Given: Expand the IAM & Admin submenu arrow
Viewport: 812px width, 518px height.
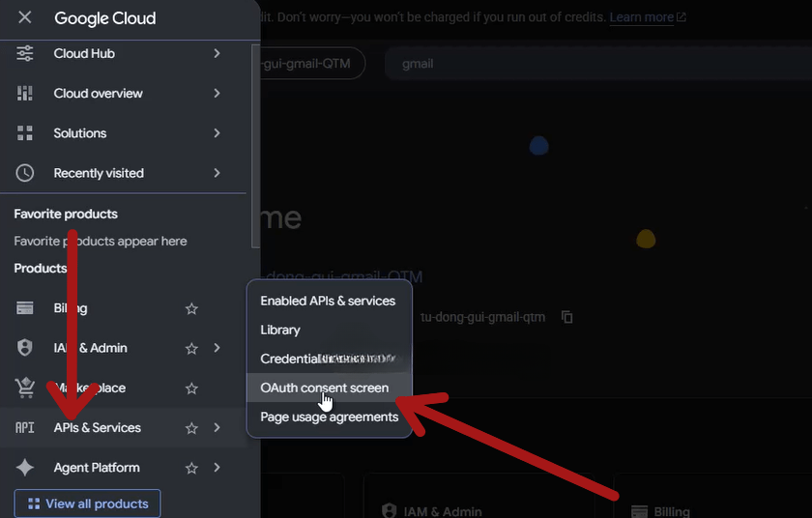Looking at the screenshot, I should pos(217,348).
